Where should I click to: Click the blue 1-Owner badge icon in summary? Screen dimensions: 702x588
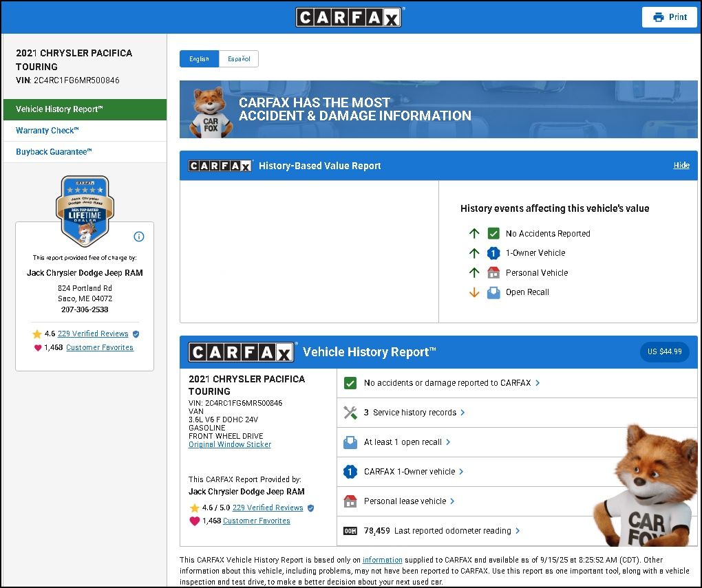tap(350, 472)
